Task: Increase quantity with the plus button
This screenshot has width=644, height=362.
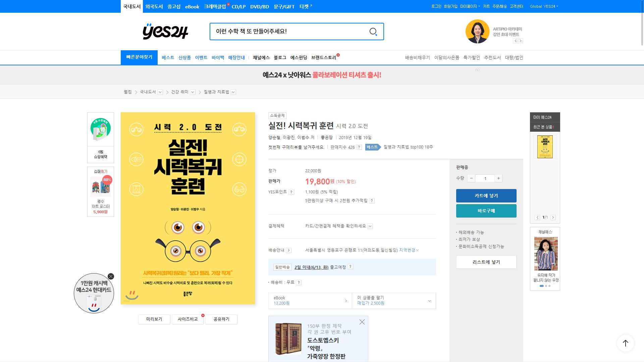Action: pyautogui.click(x=498, y=178)
